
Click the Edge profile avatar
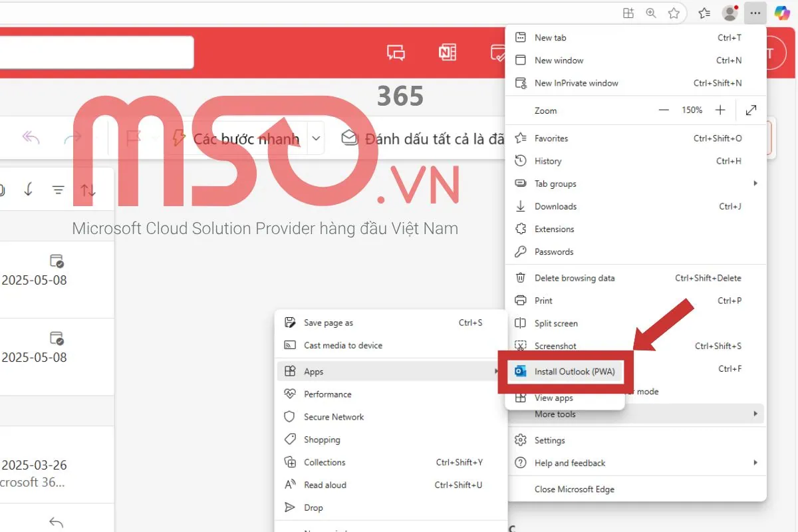point(730,13)
